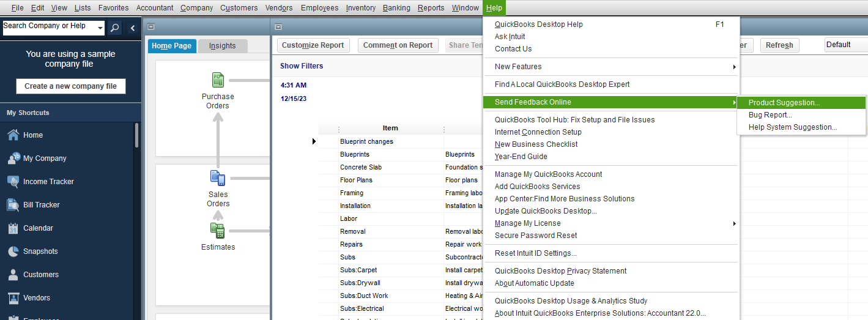
Task: Open Year-End Guide menu item
Action: [x=611, y=157]
